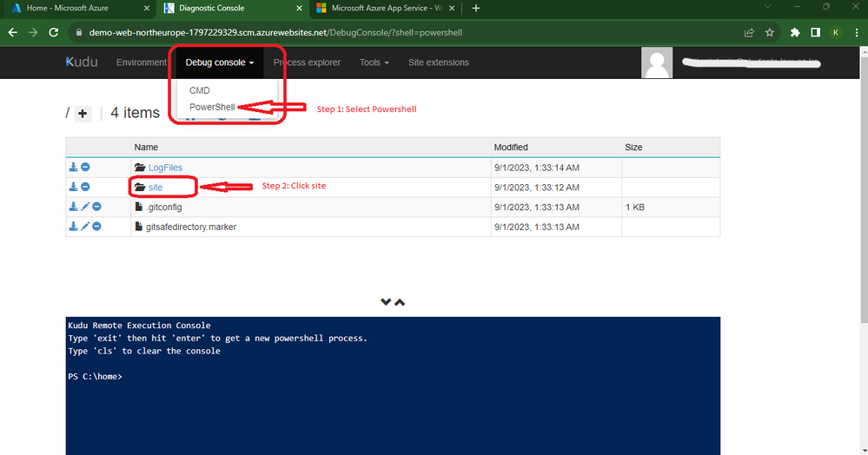
Task: Switch to Microsoft Azure App Service tab
Action: [x=387, y=9]
